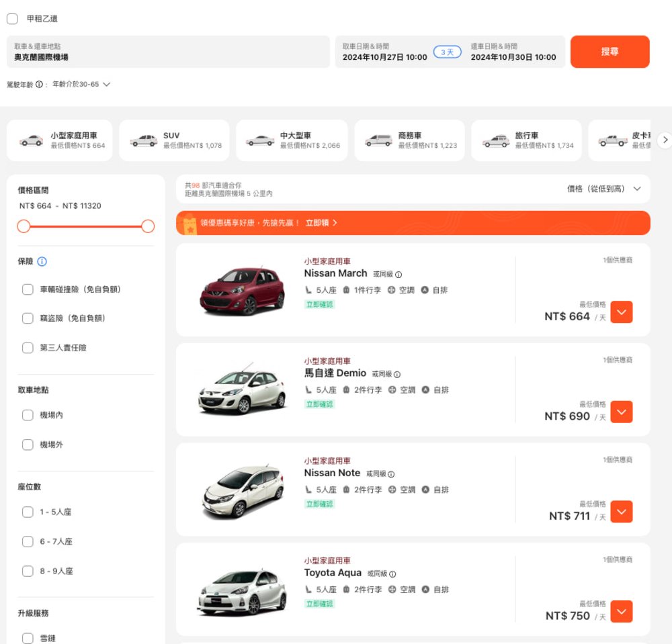Click the 商務車 van icon

(x=378, y=141)
